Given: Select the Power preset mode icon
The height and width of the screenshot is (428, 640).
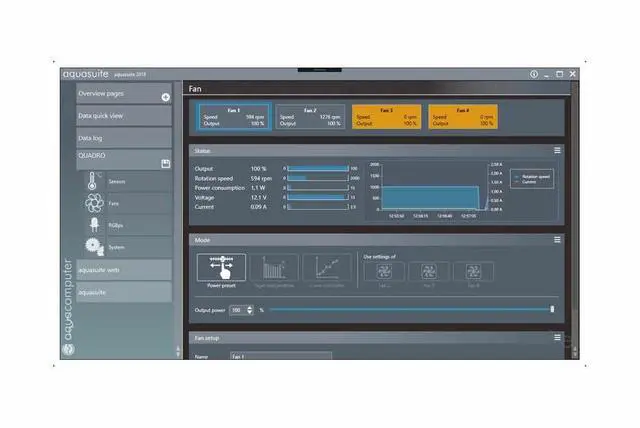Looking at the screenshot, I should 221,267.
